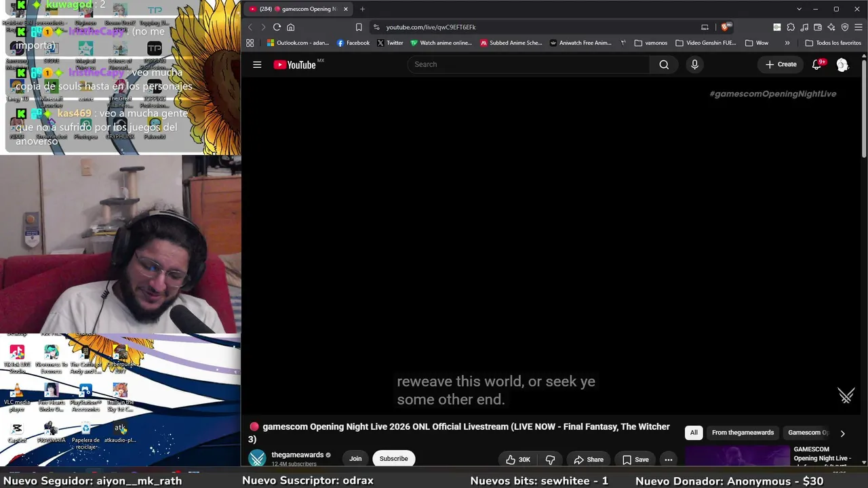The image size is (868, 488).
Task: Open Brave Shields icon in address bar
Action: coord(726,27)
